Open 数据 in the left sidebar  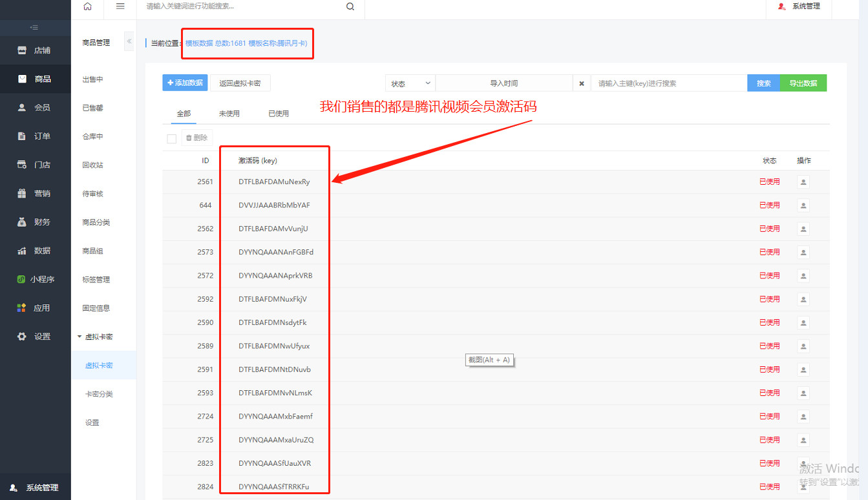[35, 251]
